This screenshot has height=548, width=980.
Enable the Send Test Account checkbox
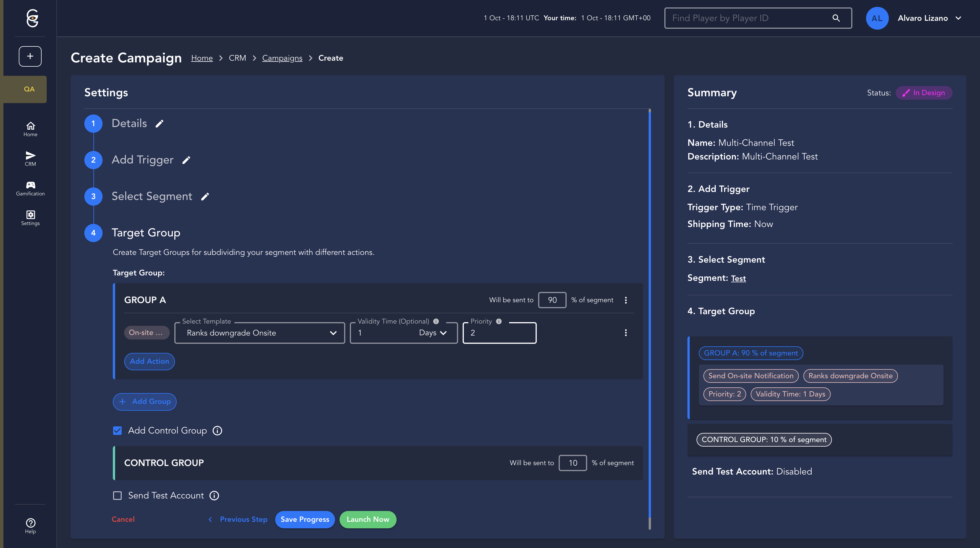tap(118, 496)
